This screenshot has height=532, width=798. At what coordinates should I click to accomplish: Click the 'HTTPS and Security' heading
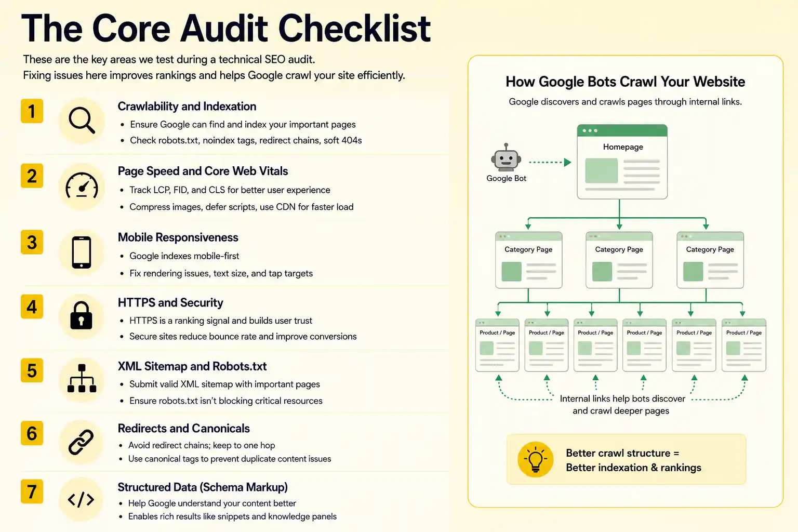pyautogui.click(x=170, y=303)
